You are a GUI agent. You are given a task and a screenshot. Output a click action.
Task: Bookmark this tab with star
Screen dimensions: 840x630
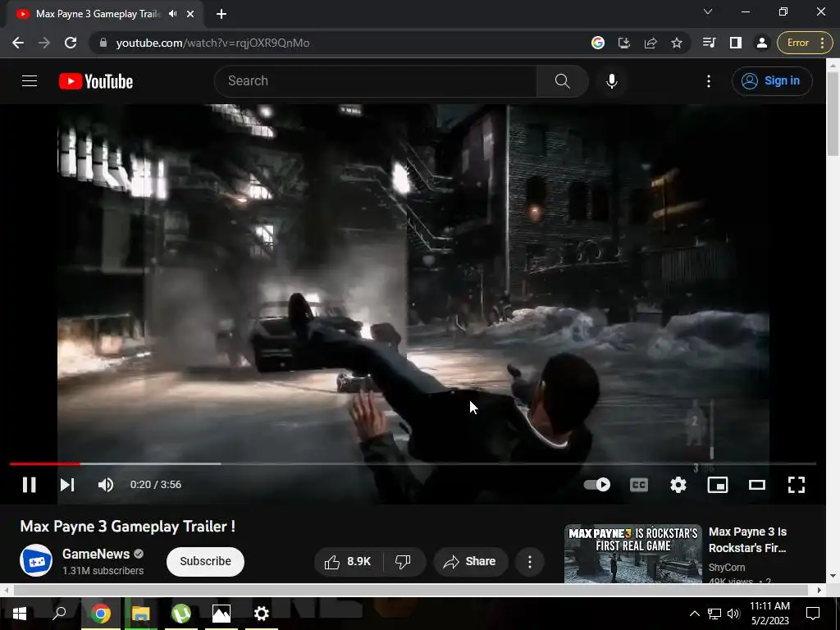pos(677,43)
